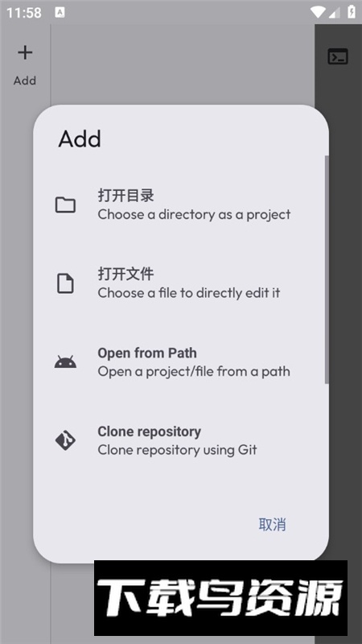
Task: Tap the 下载鸟资源 watermark banner
Action: pyautogui.click(x=220, y=598)
